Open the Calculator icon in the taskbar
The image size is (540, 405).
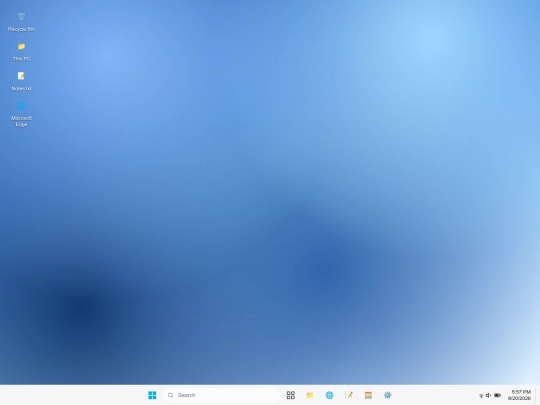pyautogui.click(x=368, y=395)
